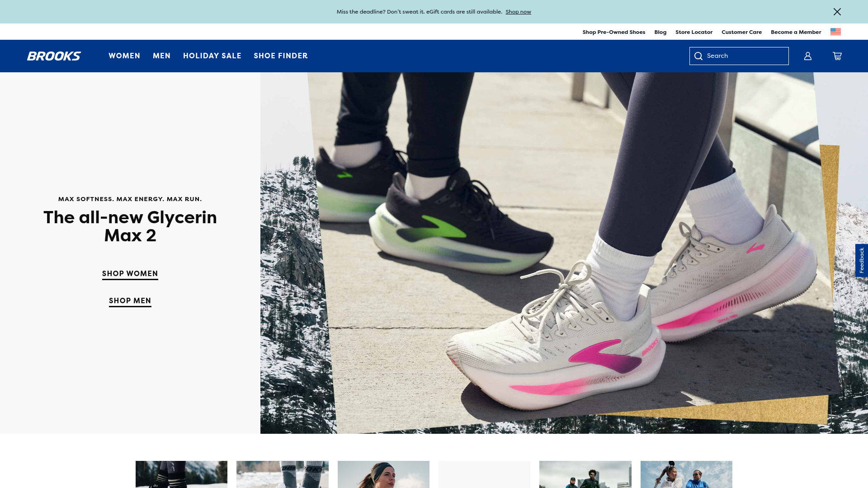868x488 pixels.
Task: Open the Women menu
Action: [124, 56]
